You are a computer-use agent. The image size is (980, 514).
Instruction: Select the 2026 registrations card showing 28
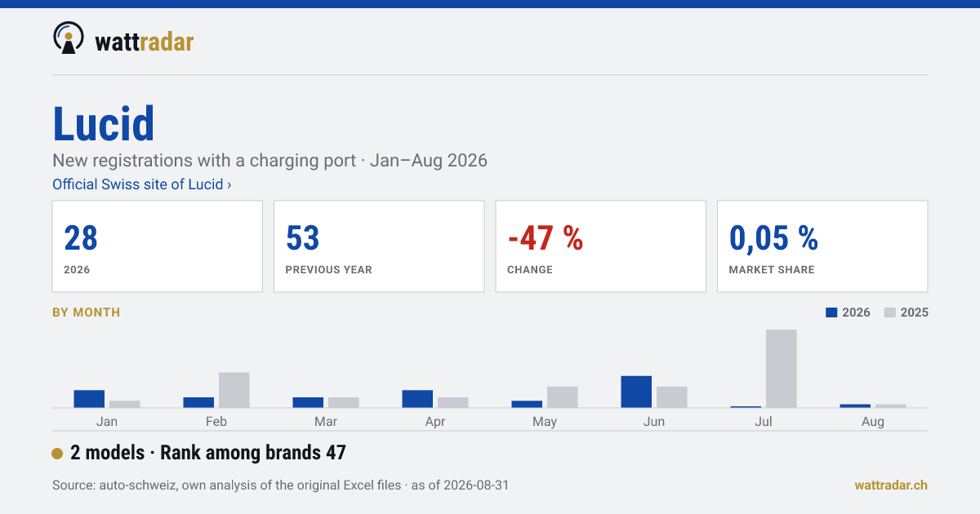click(x=158, y=246)
